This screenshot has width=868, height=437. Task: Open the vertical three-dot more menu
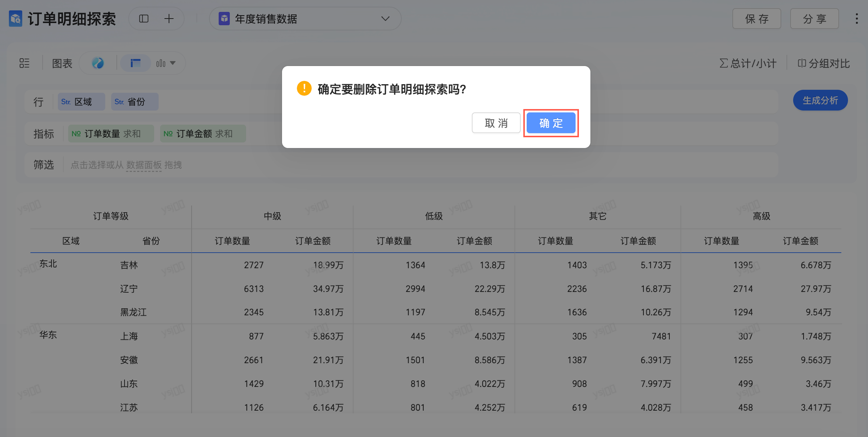pyautogui.click(x=857, y=19)
